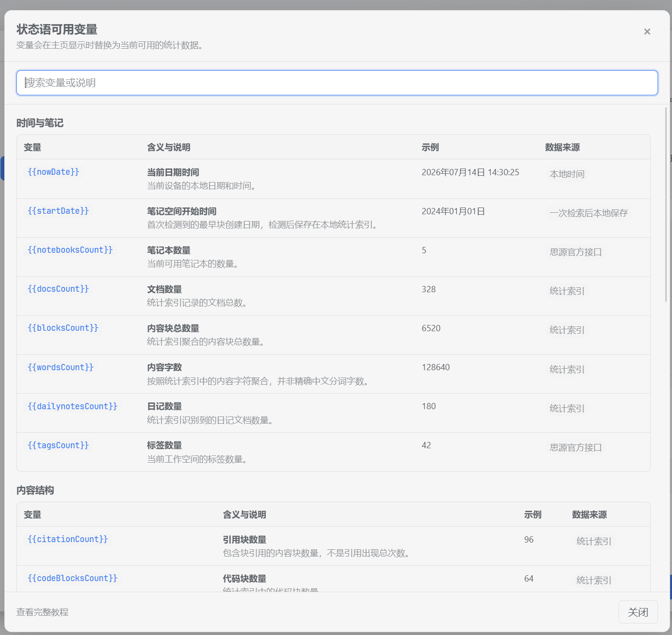Click the example value 328
Image resolution: width=672 pixels, height=635 pixels.
(x=429, y=289)
